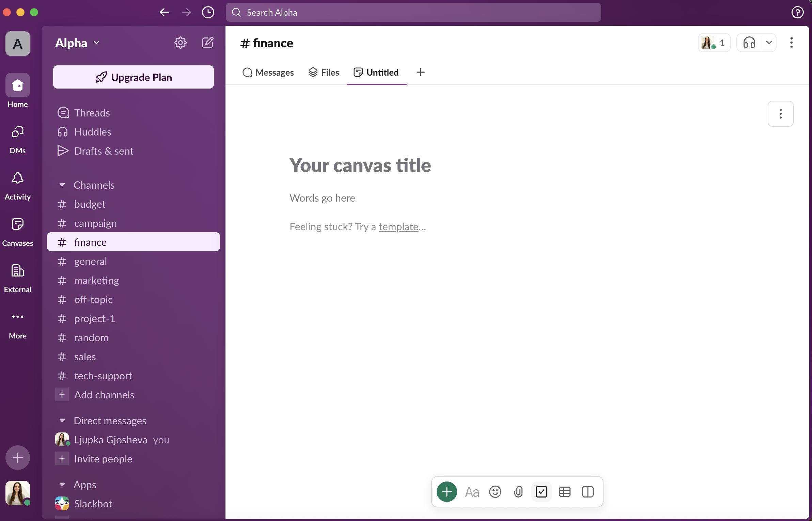Open Canvases in the left rail

click(18, 232)
